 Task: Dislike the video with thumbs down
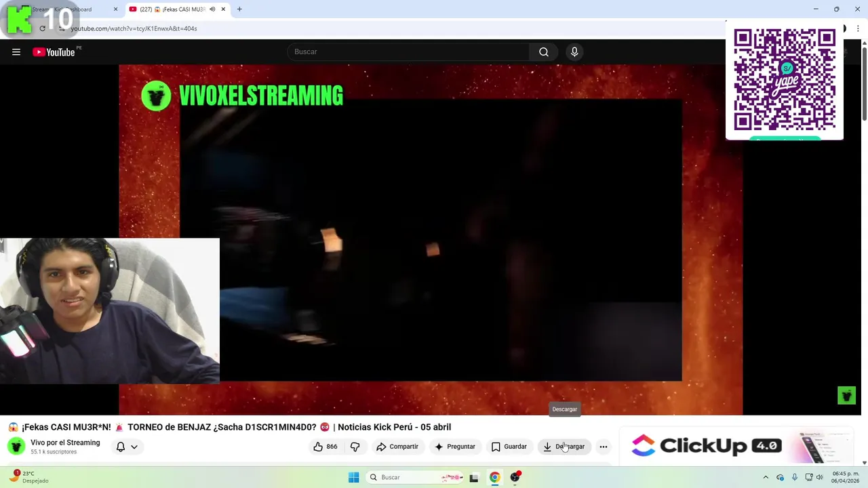(x=355, y=447)
